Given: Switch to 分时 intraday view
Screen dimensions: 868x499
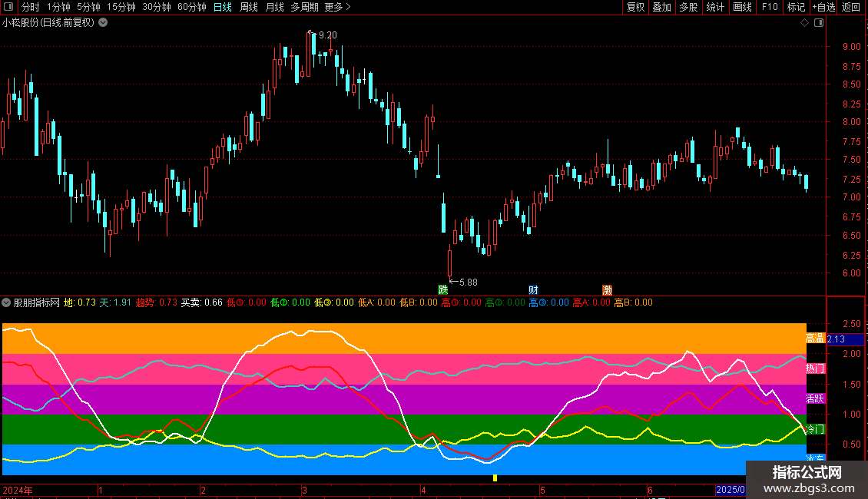Looking at the screenshot, I should (31, 7).
